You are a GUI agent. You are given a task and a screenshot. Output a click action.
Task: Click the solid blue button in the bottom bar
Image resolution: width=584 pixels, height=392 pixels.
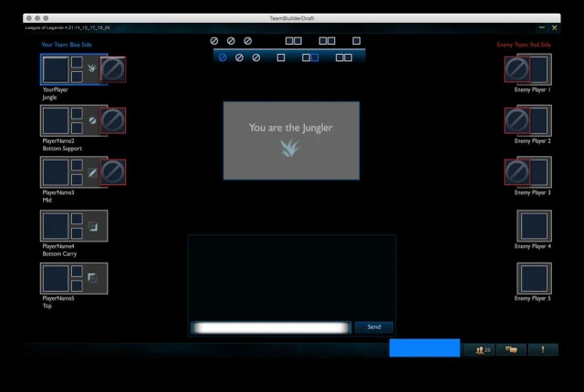click(424, 347)
